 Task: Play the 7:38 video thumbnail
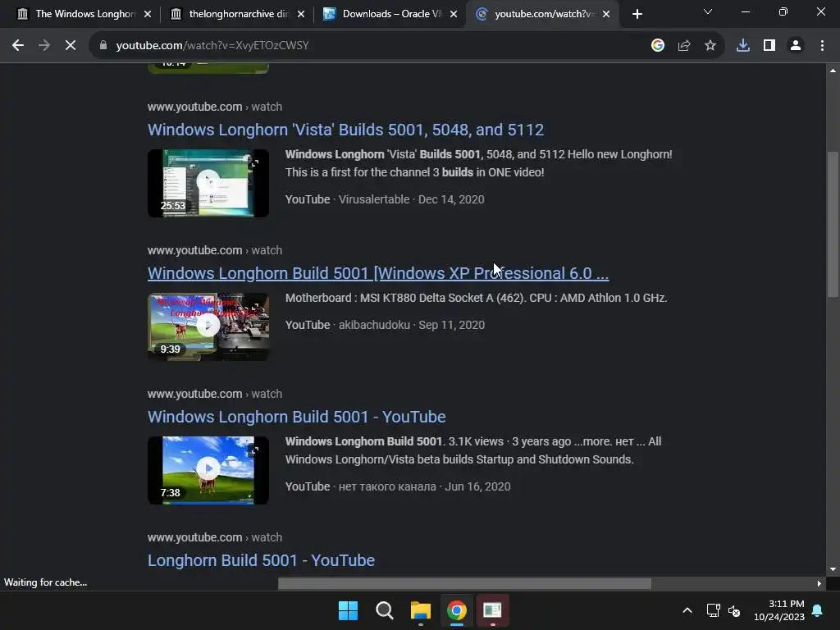coord(208,470)
